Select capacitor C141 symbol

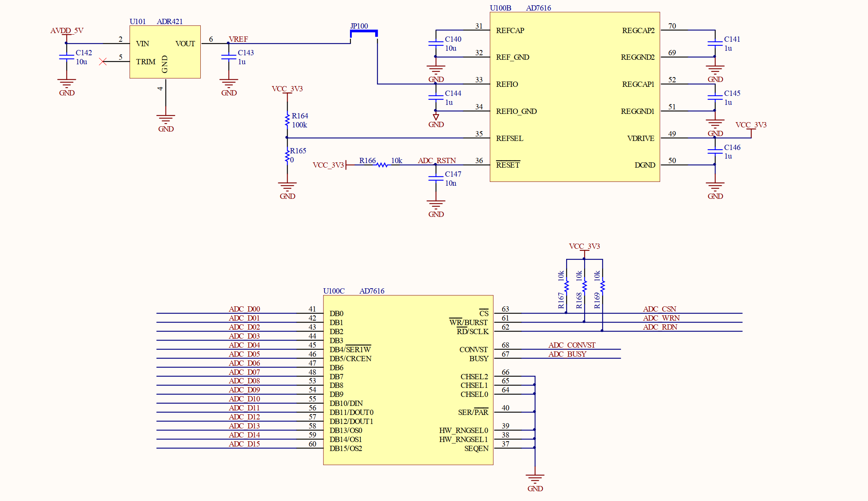click(715, 44)
